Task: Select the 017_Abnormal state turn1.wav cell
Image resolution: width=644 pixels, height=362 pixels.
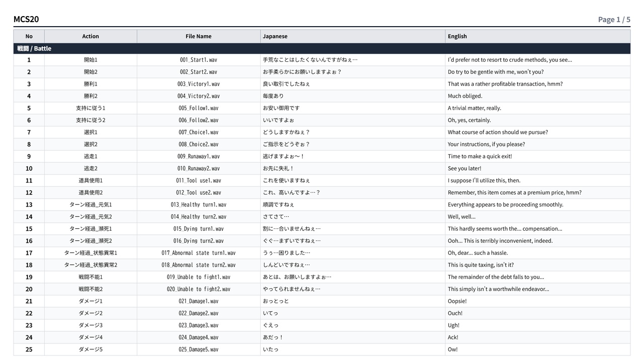Action: [198, 253]
